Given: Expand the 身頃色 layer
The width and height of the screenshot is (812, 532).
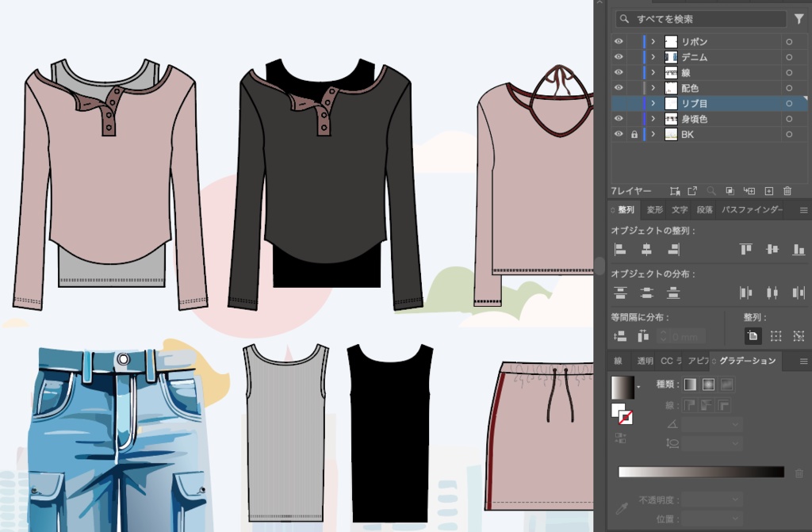Looking at the screenshot, I should click(x=653, y=119).
